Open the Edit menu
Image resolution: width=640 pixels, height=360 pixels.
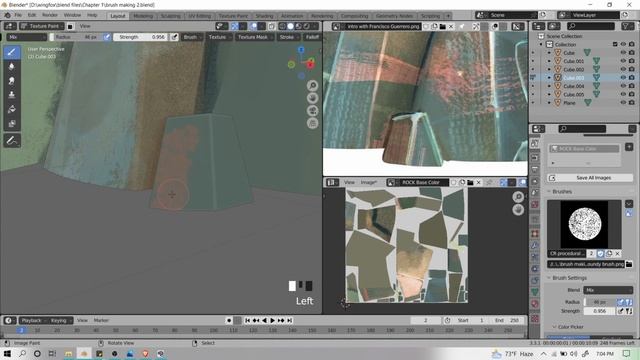32,16
